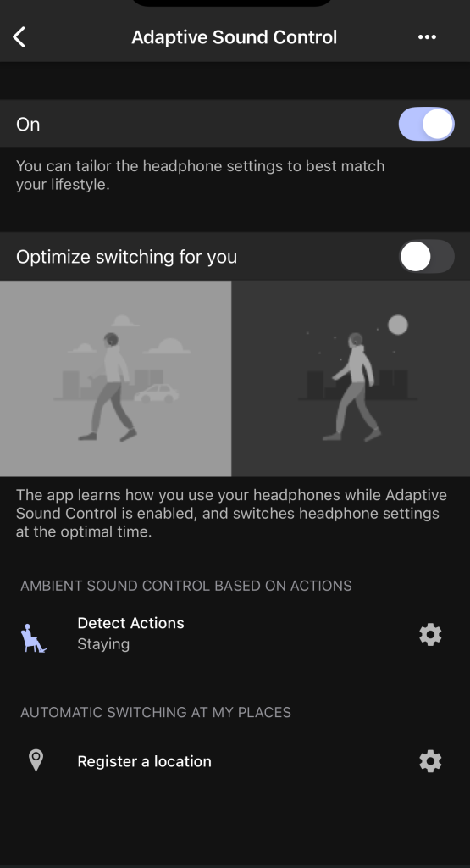Tap the "Optimize switching for you" label
This screenshot has width=470, height=868.
(x=127, y=257)
